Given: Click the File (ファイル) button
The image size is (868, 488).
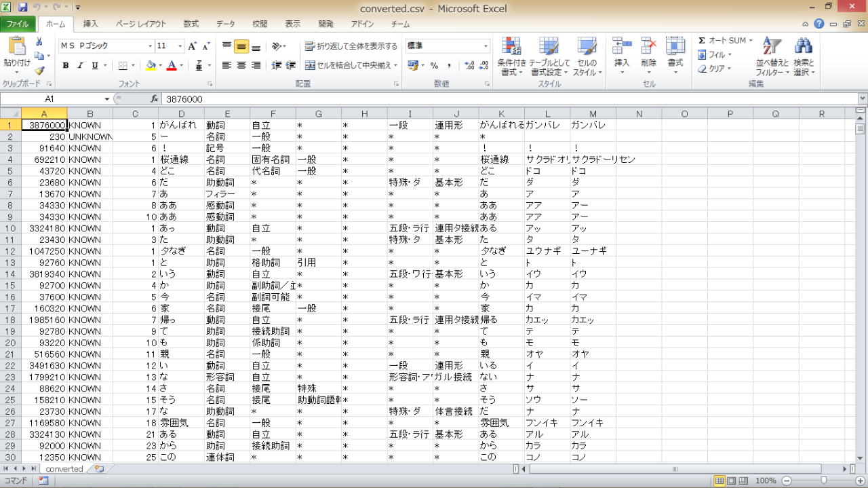Looking at the screenshot, I should 18,24.
